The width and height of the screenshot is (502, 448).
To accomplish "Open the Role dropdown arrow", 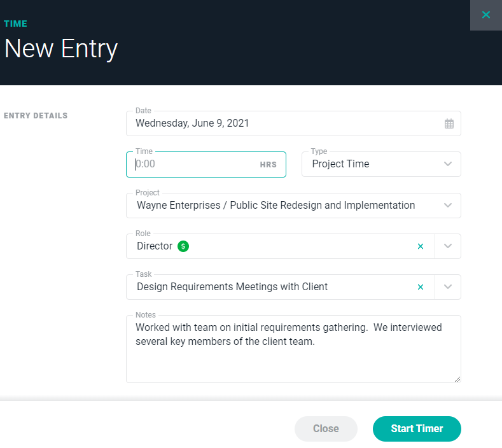I will tap(448, 246).
